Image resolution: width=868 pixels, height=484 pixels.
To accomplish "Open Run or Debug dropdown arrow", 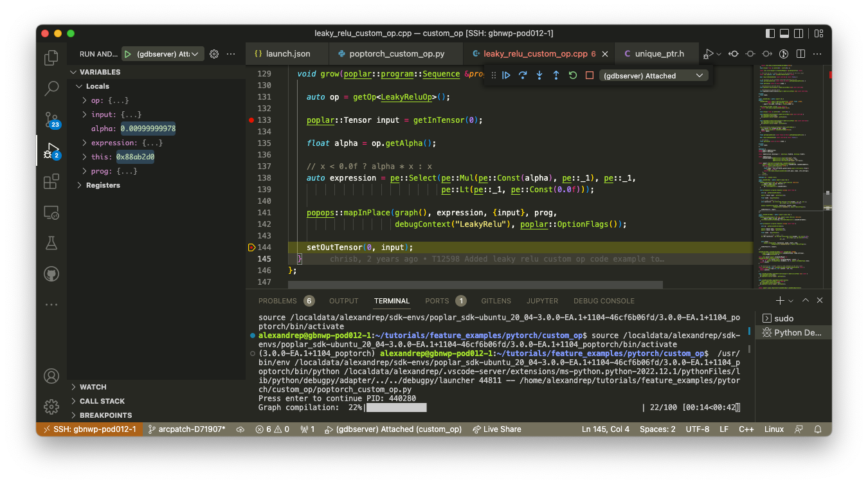I will 719,54.
